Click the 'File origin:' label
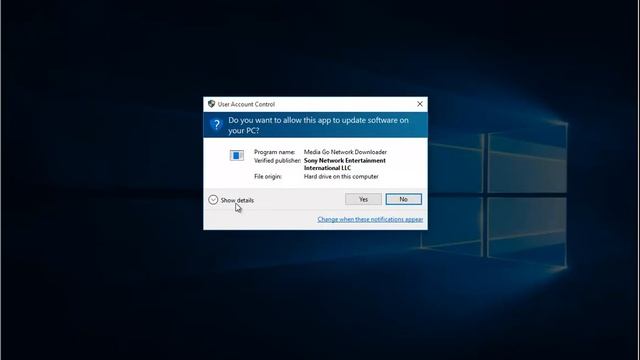The image size is (640, 360). pos(268,176)
